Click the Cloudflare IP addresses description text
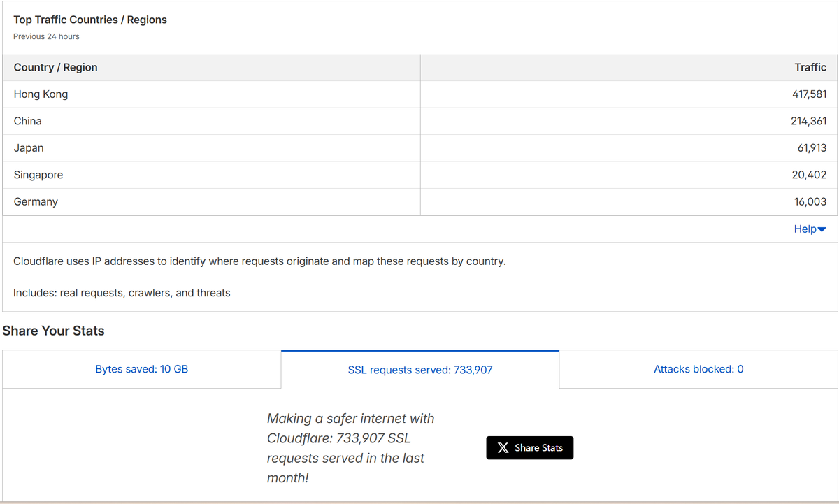This screenshot has width=839, height=504. (259, 261)
